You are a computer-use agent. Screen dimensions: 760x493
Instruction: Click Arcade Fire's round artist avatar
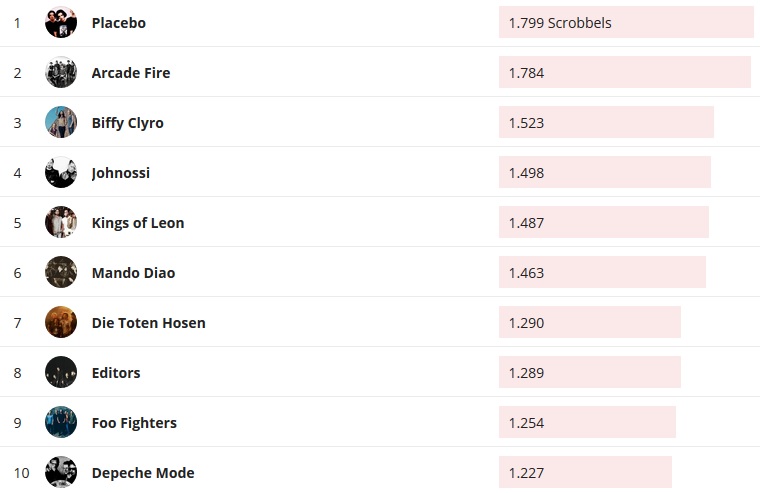pos(61,72)
